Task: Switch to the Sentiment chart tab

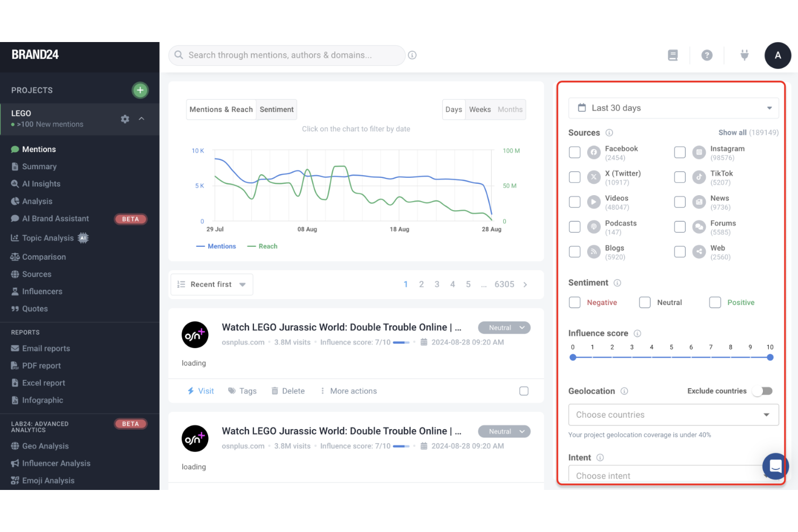Action: click(x=276, y=109)
